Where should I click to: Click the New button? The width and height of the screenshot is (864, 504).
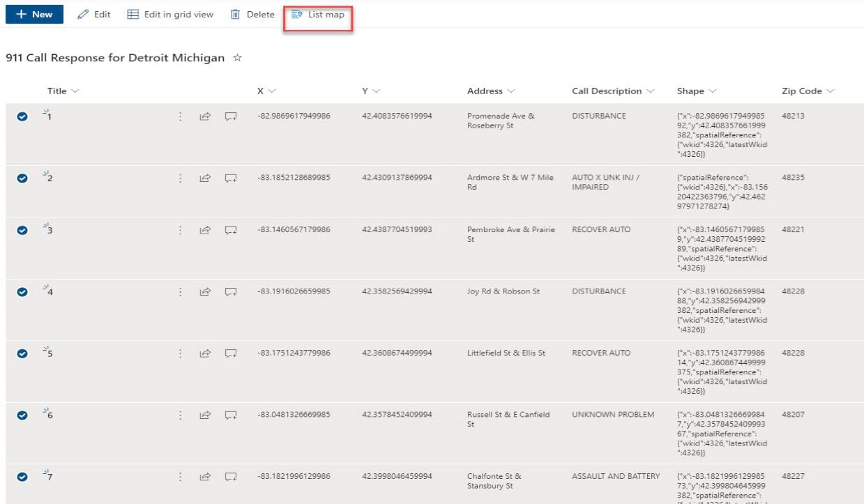(34, 14)
